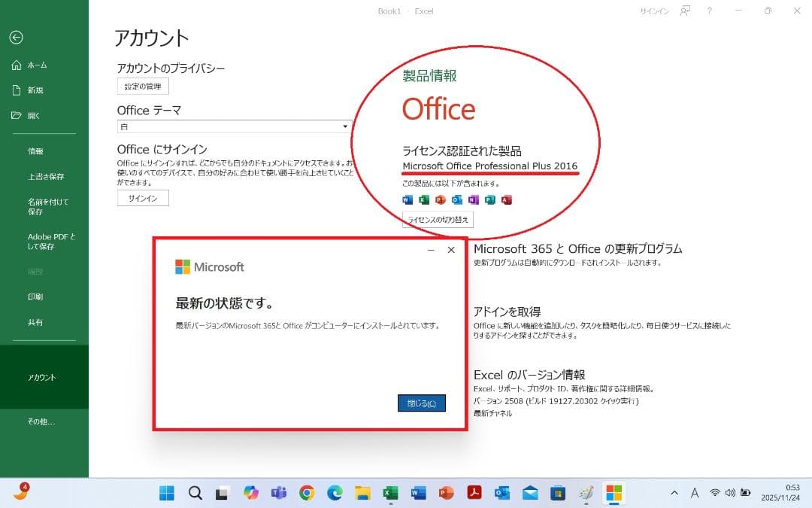The height and width of the screenshot is (508, 812).
Task: Click the 閉じる(C) button in the update dialog
Action: click(421, 403)
